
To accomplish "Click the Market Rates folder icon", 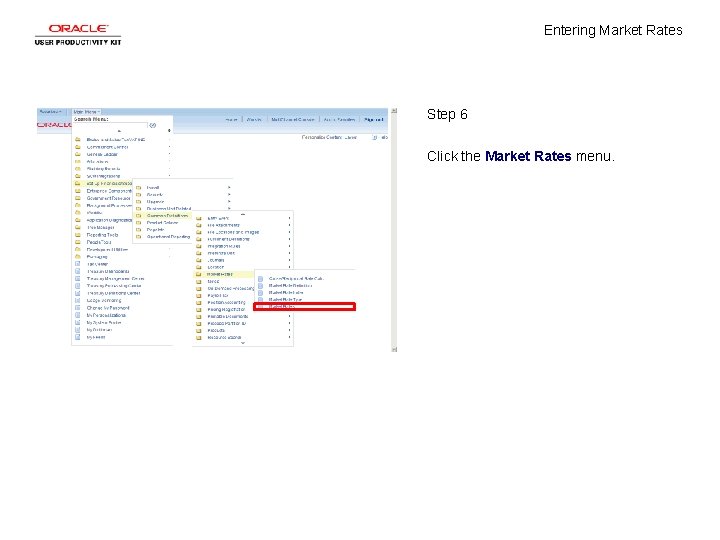I will (x=199, y=274).
